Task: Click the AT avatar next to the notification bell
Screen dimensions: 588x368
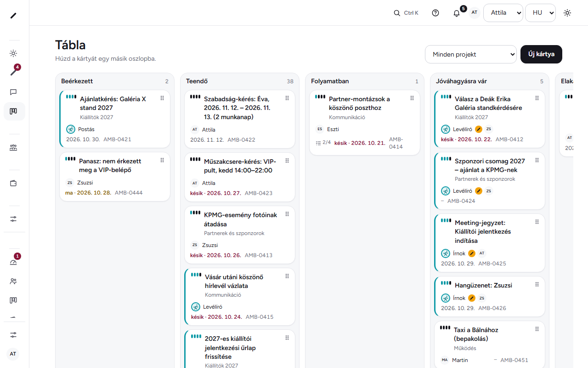Action: pyautogui.click(x=475, y=13)
